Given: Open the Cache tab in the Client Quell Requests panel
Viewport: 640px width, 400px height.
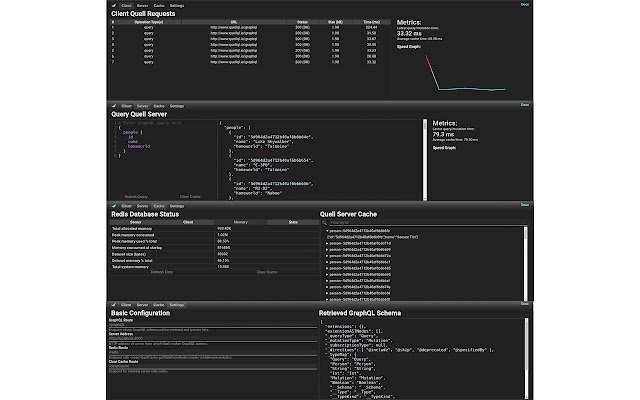Looking at the screenshot, I should (x=159, y=6).
